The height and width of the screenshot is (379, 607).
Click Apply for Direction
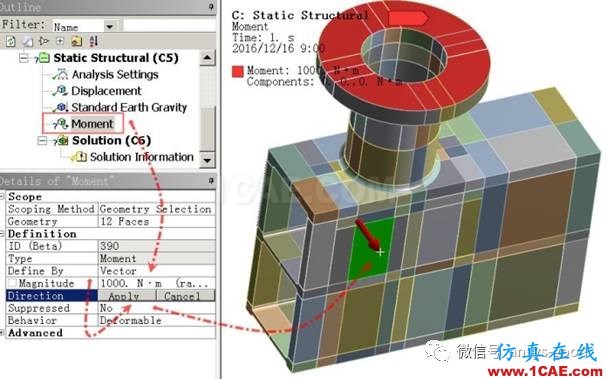coord(127,296)
